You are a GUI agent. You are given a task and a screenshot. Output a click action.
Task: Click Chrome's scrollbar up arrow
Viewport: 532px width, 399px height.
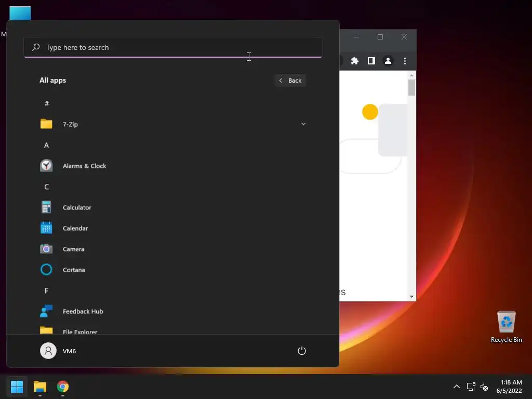[x=411, y=75]
